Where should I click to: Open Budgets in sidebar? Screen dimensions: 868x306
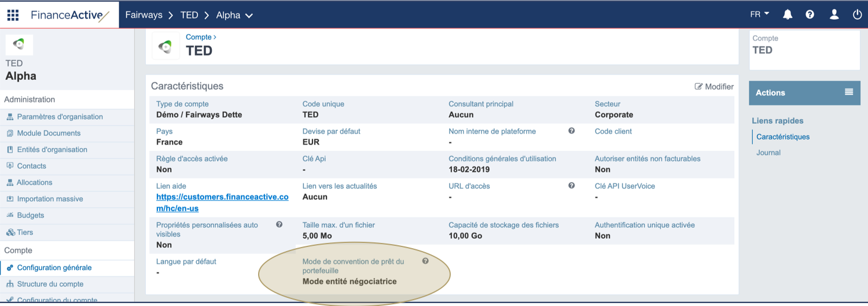31,215
